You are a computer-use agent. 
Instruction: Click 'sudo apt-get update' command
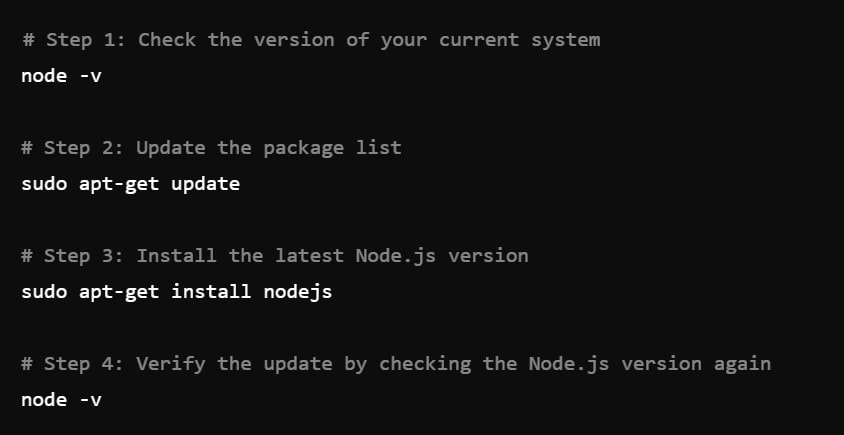pyautogui.click(x=131, y=184)
